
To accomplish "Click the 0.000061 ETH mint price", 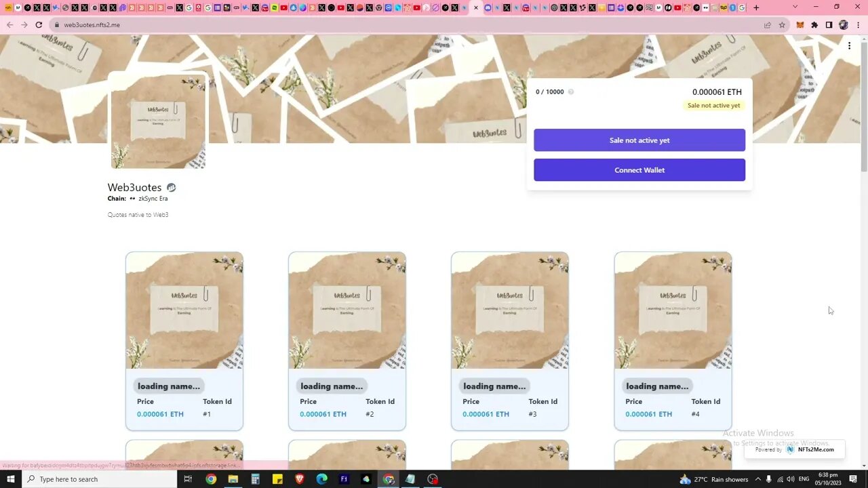I will point(717,92).
